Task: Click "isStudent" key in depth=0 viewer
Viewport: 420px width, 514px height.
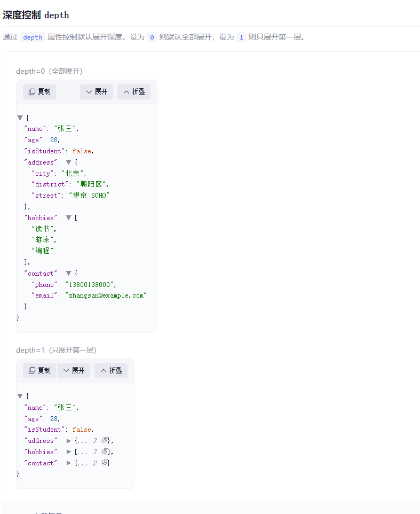Action: point(44,151)
